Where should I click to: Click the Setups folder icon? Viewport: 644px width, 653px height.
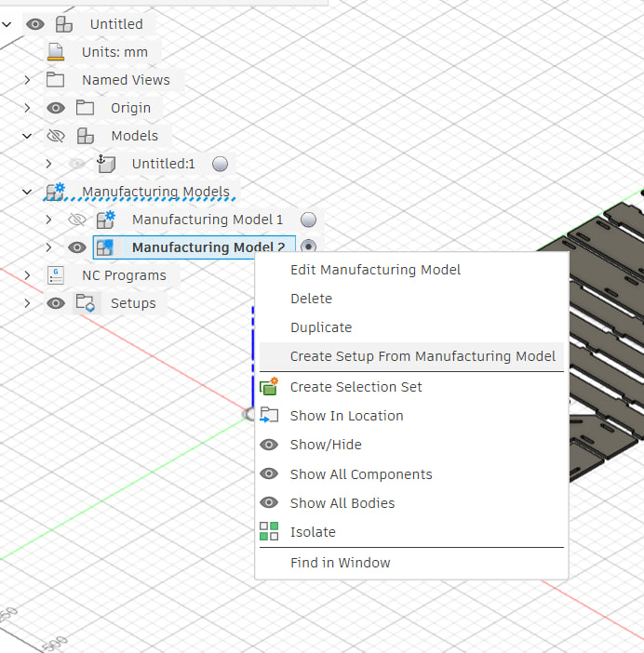86,302
